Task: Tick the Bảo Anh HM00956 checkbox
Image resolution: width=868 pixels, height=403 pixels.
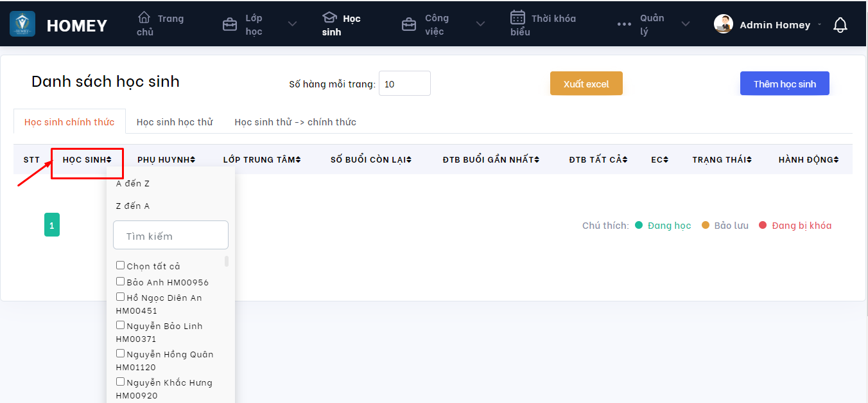Action: 120,282
